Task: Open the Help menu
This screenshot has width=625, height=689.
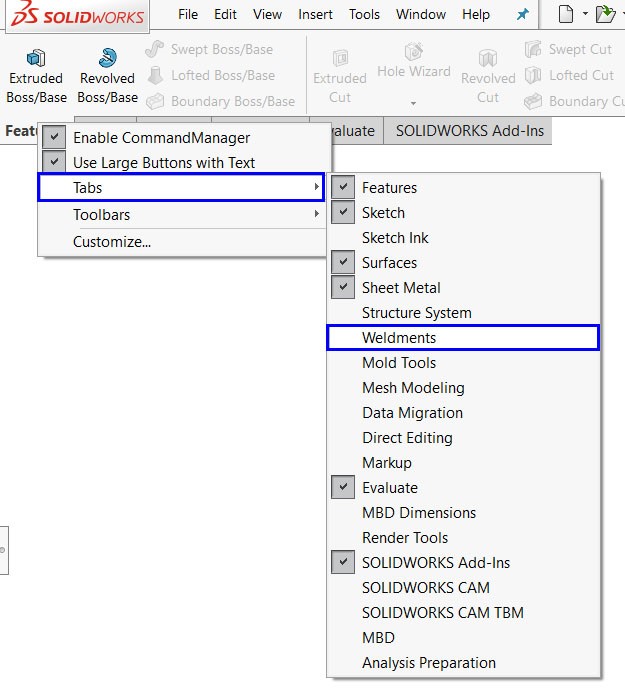Action: [476, 15]
